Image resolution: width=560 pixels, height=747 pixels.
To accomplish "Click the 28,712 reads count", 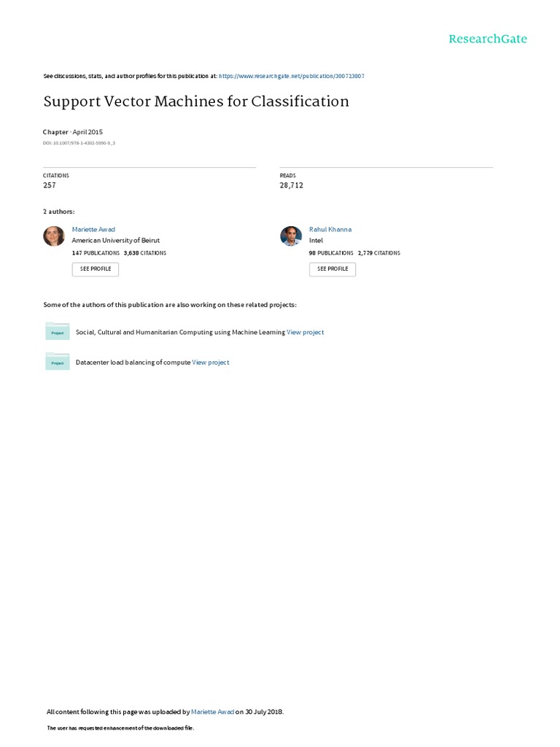I will (292, 185).
